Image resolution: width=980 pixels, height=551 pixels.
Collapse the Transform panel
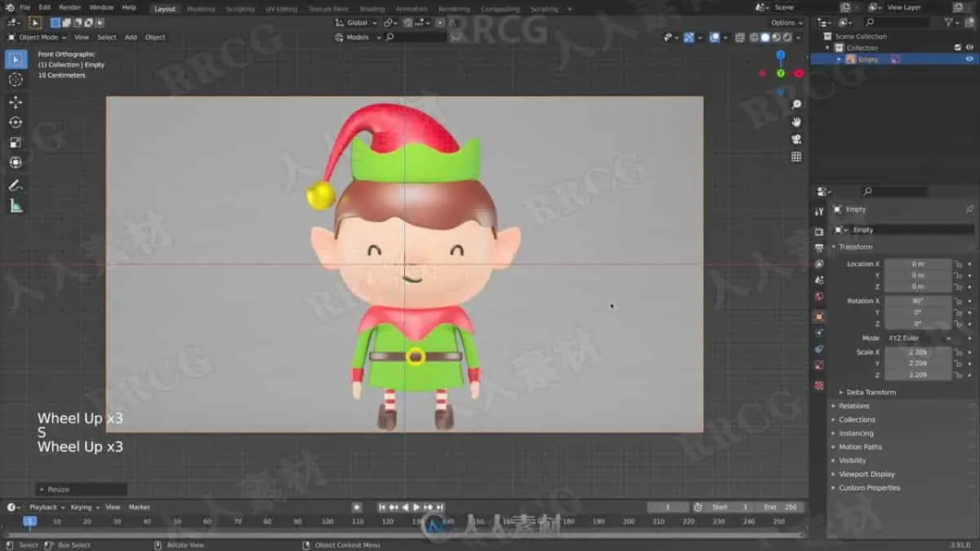[854, 247]
